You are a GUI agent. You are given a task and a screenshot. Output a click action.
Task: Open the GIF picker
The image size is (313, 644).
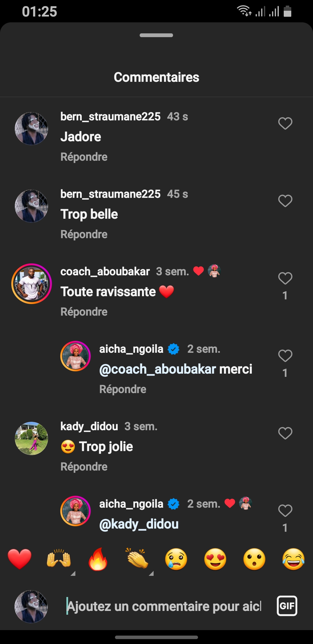(x=287, y=606)
